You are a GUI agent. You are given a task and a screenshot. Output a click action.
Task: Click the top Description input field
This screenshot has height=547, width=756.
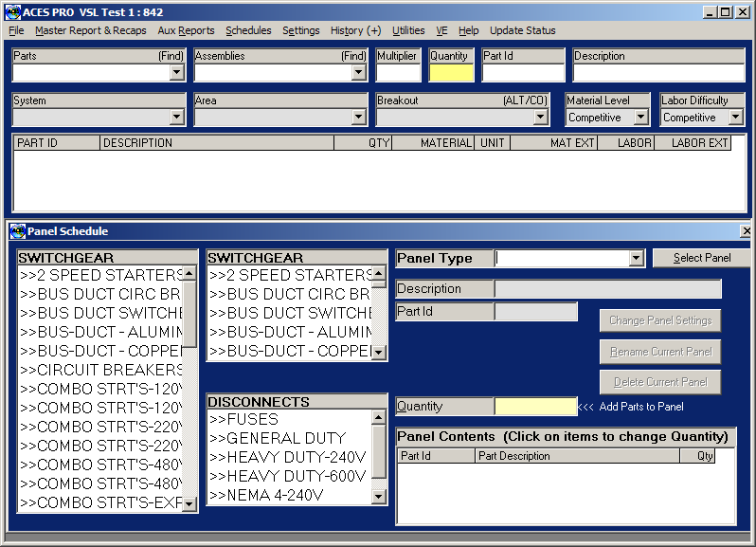coord(658,72)
